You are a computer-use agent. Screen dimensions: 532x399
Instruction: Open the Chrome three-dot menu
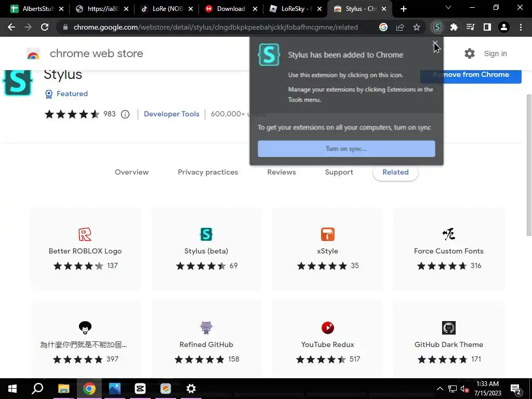[521, 27]
